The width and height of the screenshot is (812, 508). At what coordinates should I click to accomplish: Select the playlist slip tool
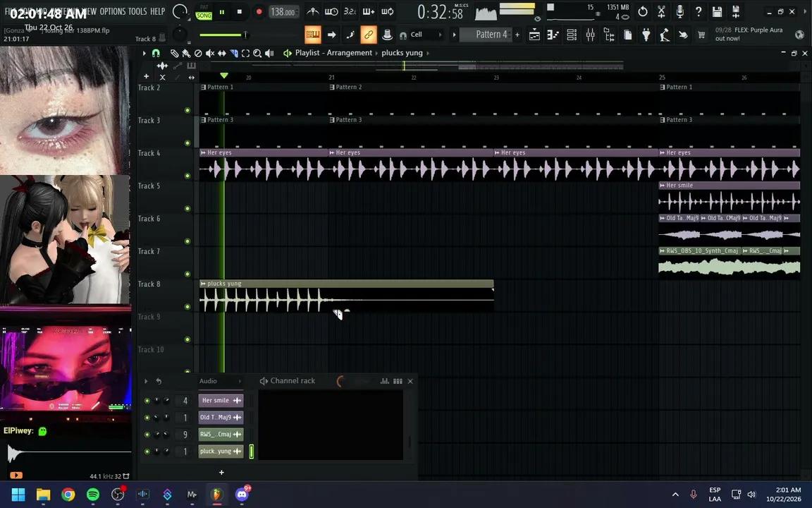tap(221, 53)
